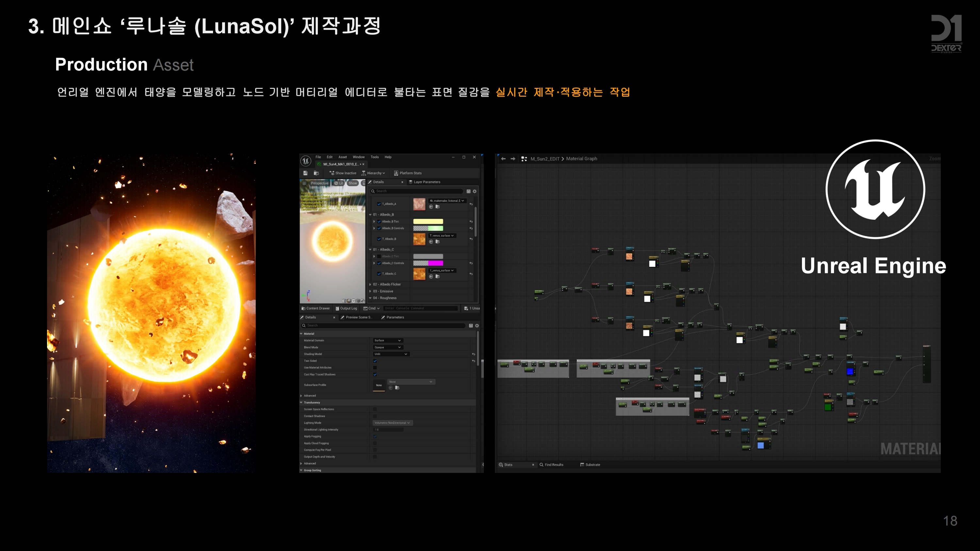Screen dimensions: 980x551
Task: Click the Browse to asset icon in toolbar
Action: click(316, 173)
